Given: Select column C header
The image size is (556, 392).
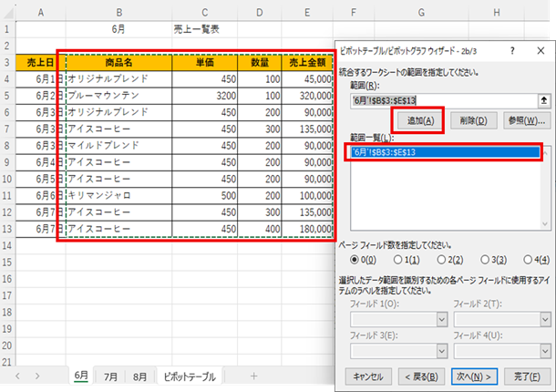Looking at the screenshot, I should click(204, 11).
